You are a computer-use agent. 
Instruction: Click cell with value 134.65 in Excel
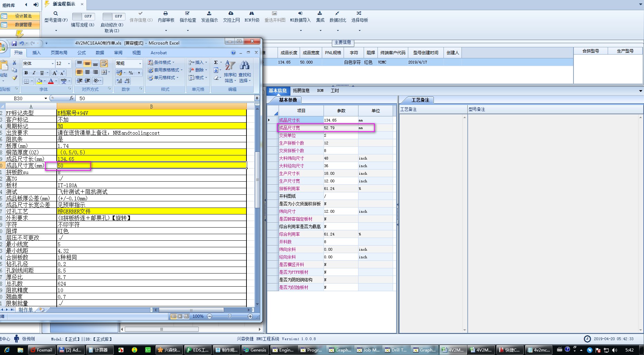pyautogui.click(x=151, y=159)
